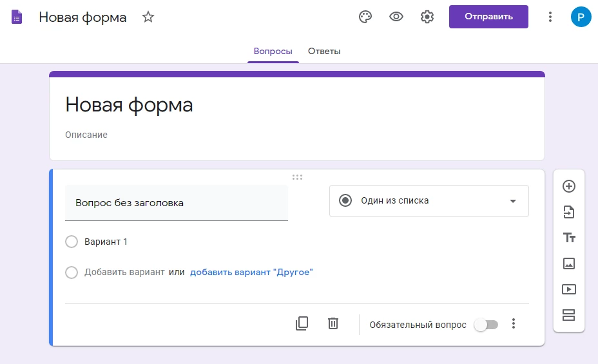Select the Вариант 1 radio button
This screenshot has width=598, height=364.
[72, 242]
